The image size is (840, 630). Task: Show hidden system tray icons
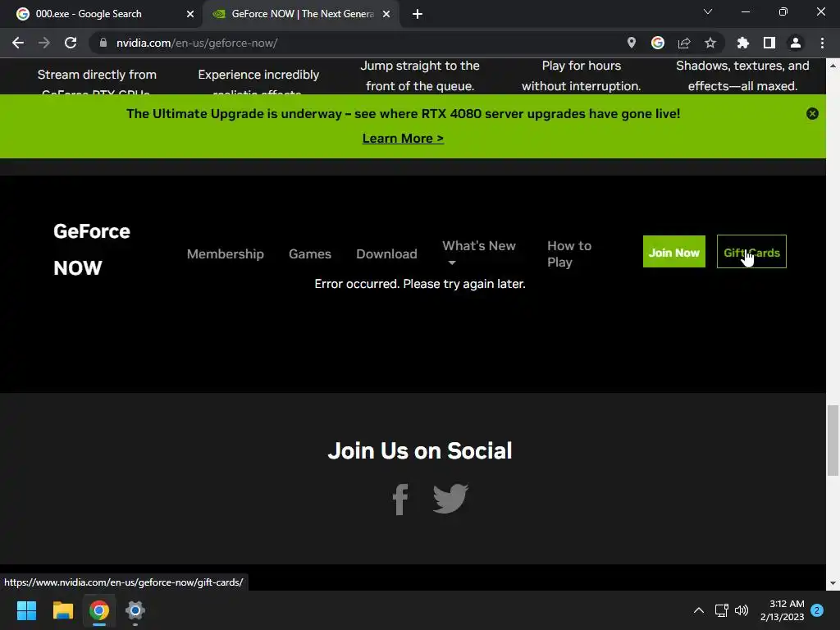pos(699,610)
